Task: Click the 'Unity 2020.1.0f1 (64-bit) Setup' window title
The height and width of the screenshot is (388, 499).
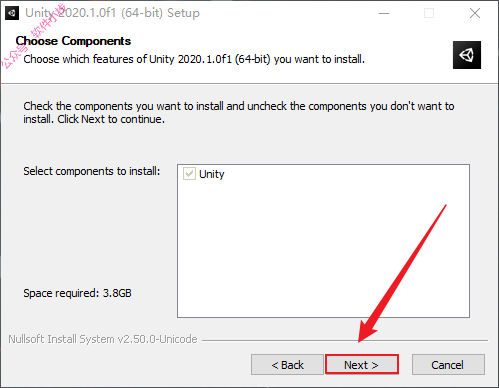Action: coord(112,13)
